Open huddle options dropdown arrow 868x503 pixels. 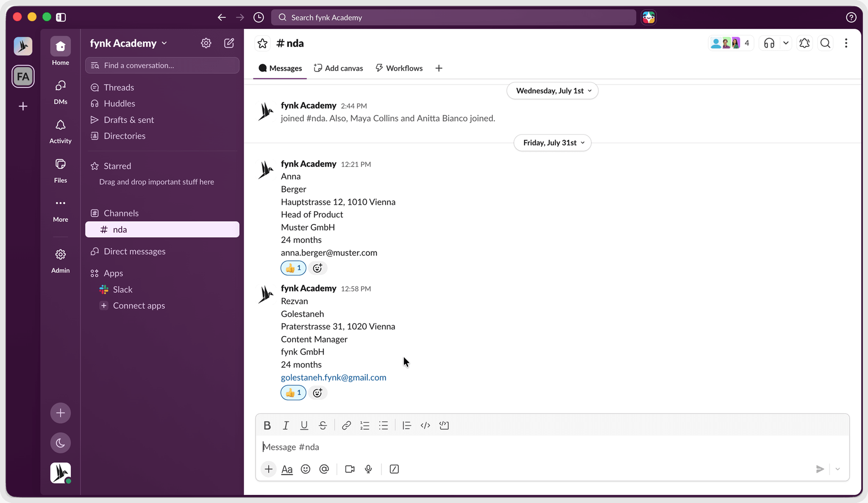786,43
